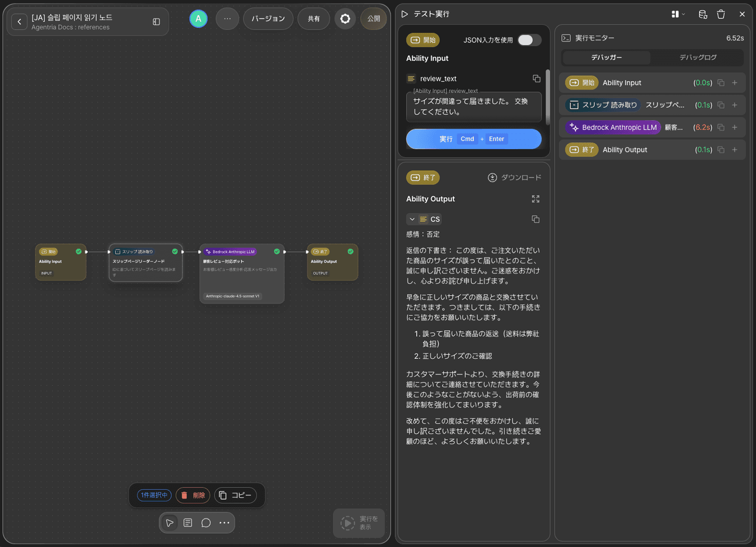Close the test run panel
The height and width of the screenshot is (547, 756).
(x=742, y=14)
